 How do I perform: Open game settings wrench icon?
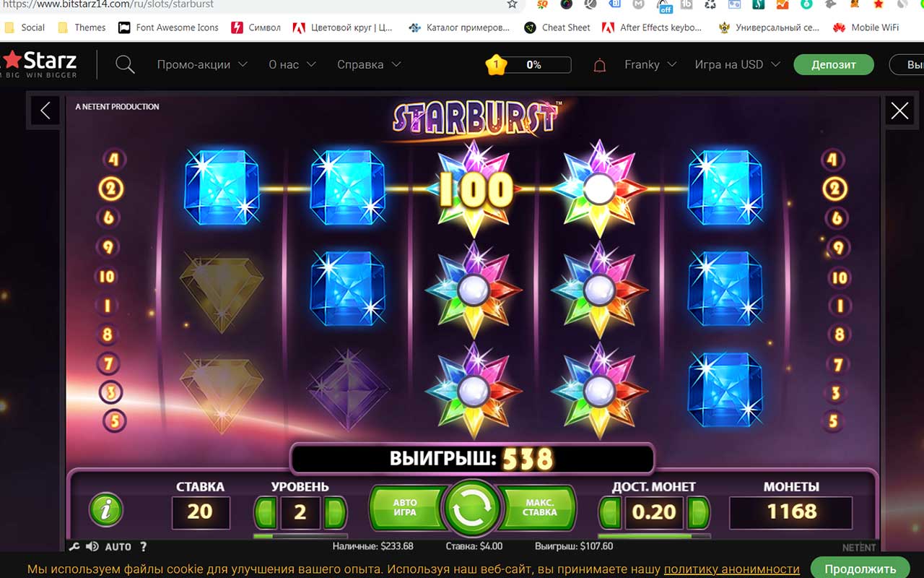[x=74, y=547]
